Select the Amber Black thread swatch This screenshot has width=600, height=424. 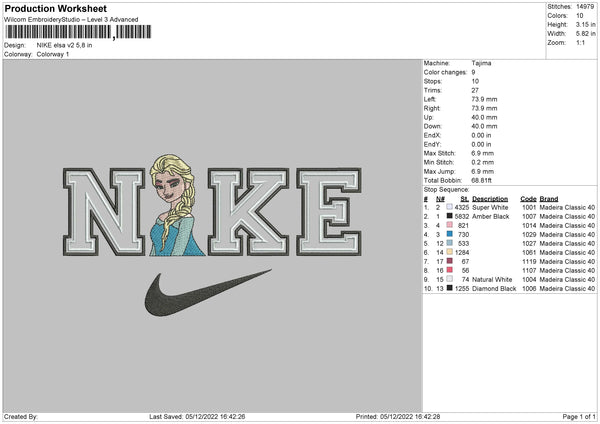point(449,216)
